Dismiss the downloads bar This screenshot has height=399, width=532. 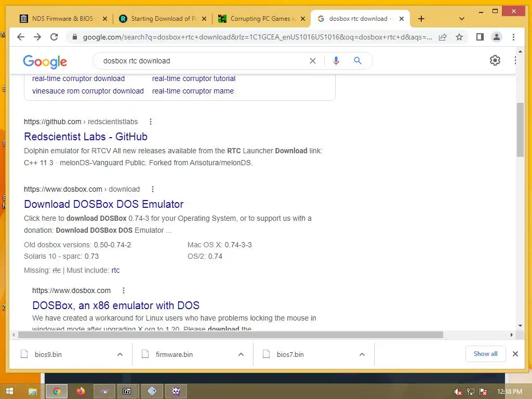click(x=515, y=354)
